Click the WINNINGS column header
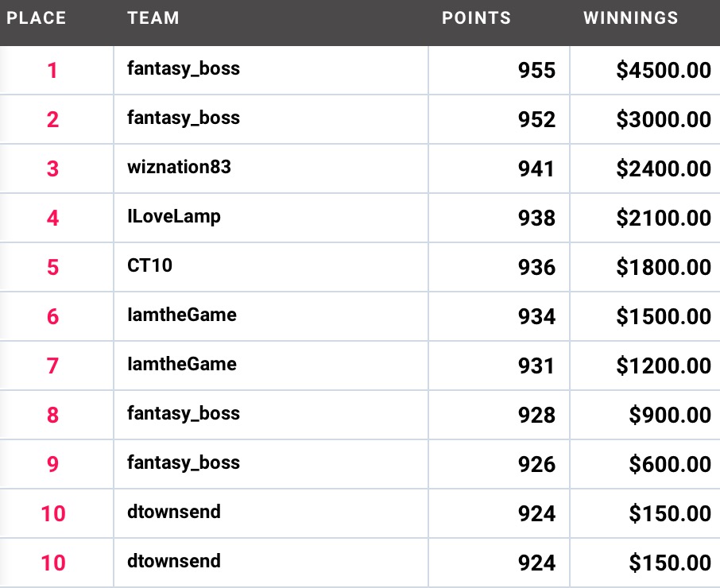This screenshot has width=720, height=588. click(x=630, y=18)
